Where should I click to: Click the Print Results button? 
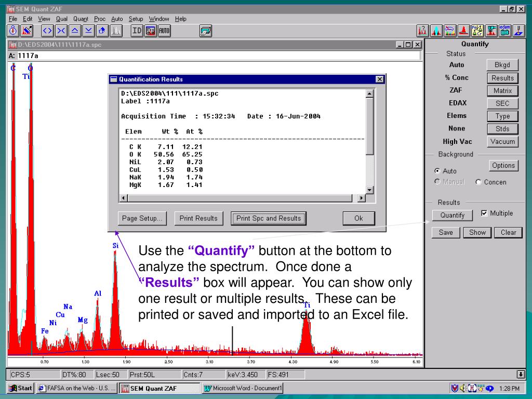[x=198, y=219]
